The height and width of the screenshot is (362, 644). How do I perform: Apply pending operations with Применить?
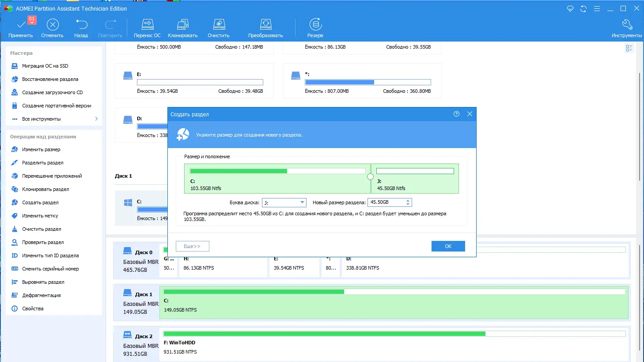21,28
